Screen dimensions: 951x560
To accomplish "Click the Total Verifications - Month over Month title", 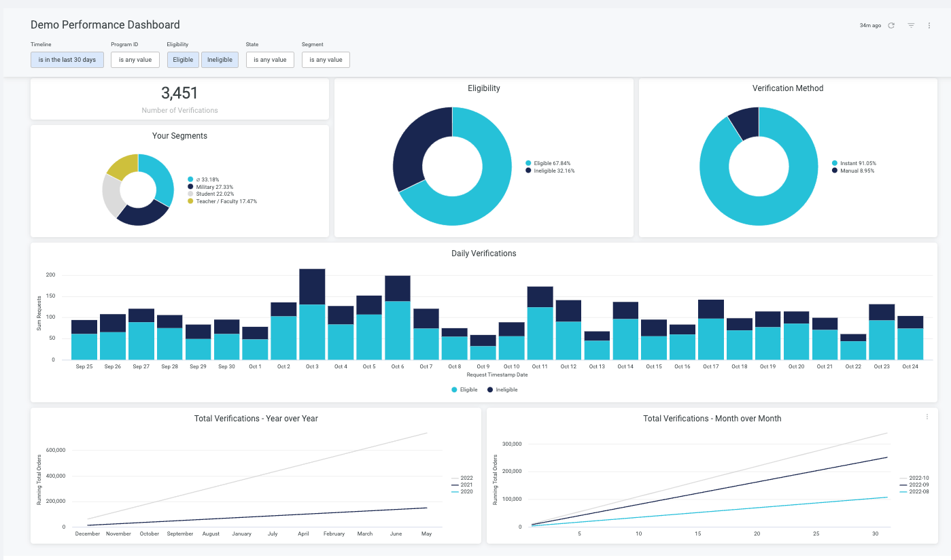I will click(712, 419).
